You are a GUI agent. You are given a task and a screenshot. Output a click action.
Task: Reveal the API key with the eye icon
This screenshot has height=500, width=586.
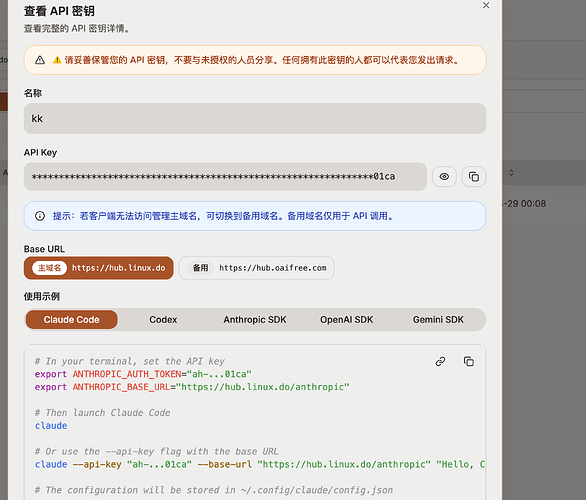coord(444,176)
